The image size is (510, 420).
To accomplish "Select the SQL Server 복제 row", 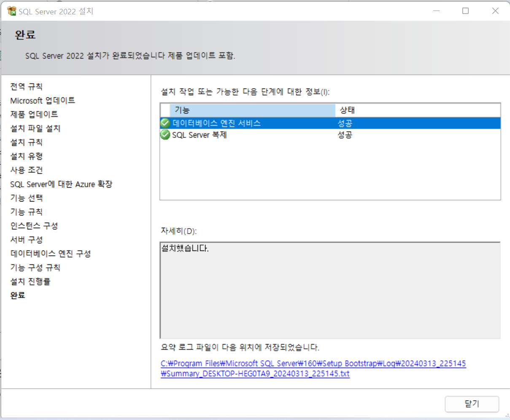I will coord(330,135).
